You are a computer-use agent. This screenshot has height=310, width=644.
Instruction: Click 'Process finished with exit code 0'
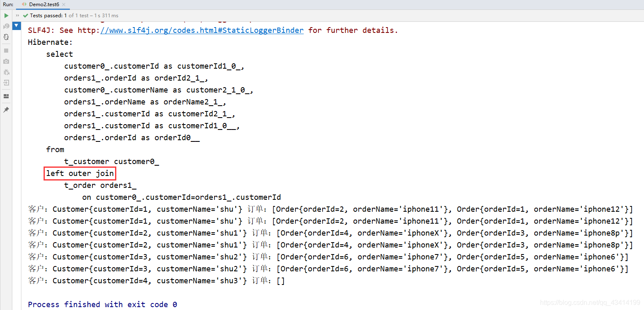click(102, 305)
